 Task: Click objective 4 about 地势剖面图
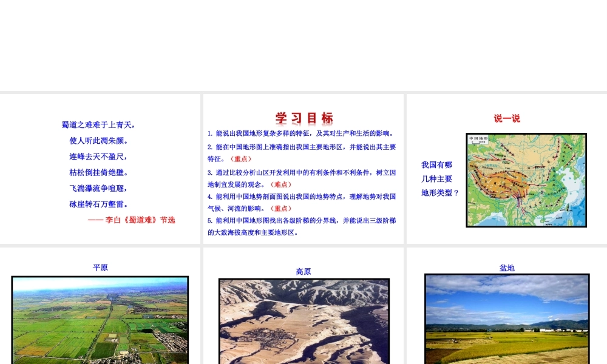click(302, 202)
